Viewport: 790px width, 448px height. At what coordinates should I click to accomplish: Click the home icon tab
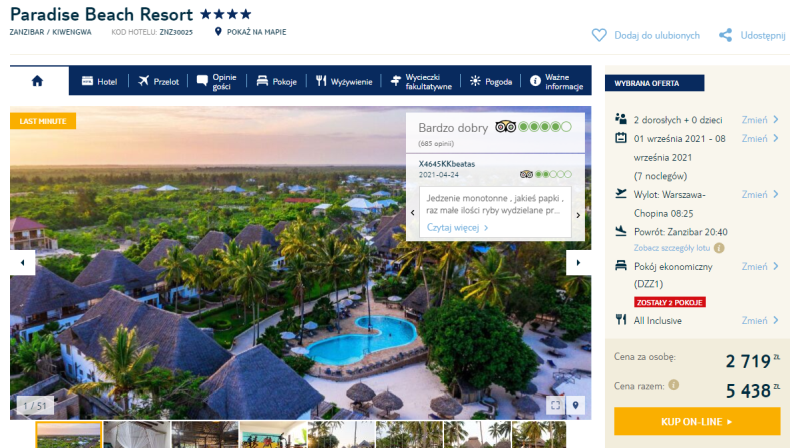[37, 81]
